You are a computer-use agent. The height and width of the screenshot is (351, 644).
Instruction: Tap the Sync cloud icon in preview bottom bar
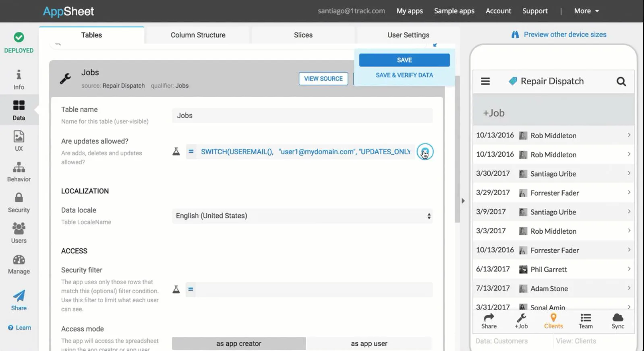618,318
